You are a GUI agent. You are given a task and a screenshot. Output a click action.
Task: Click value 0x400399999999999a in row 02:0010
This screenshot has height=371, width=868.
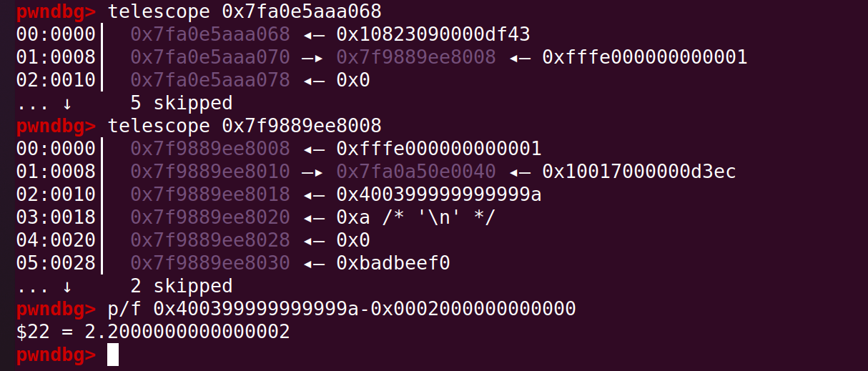439,194
